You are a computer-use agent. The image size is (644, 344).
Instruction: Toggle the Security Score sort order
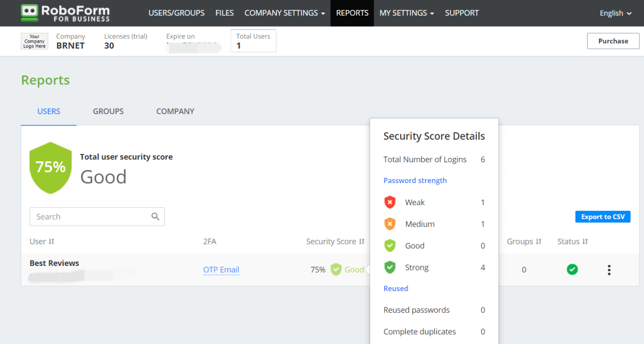pos(362,241)
